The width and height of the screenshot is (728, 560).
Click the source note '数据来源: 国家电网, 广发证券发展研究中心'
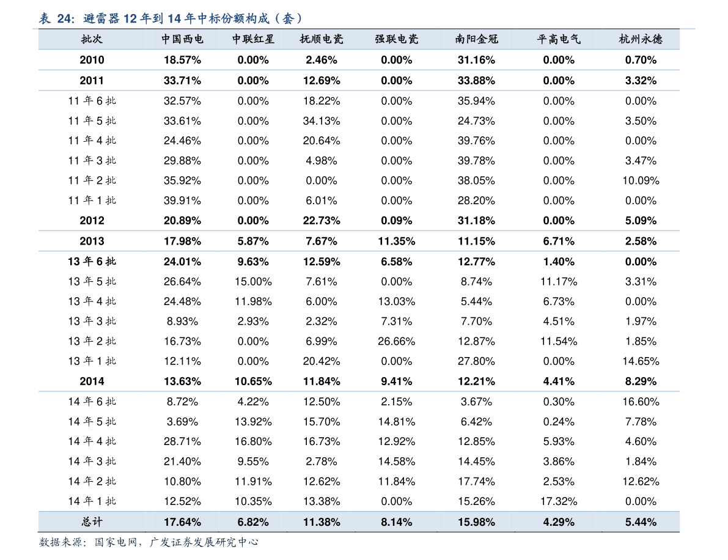(x=149, y=542)
